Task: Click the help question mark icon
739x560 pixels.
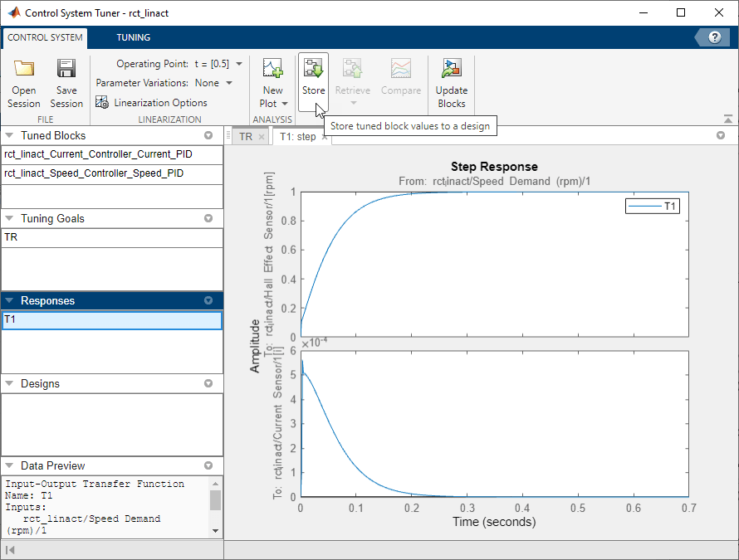Action: point(714,37)
